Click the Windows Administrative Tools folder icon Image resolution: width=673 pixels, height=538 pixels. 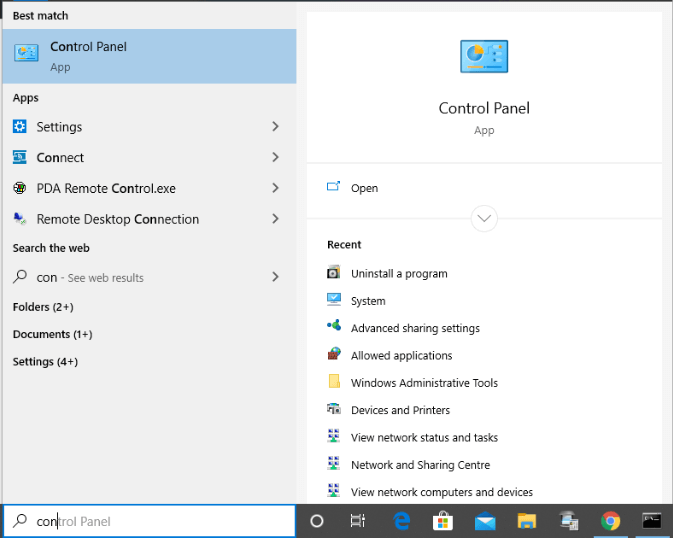coord(334,381)
